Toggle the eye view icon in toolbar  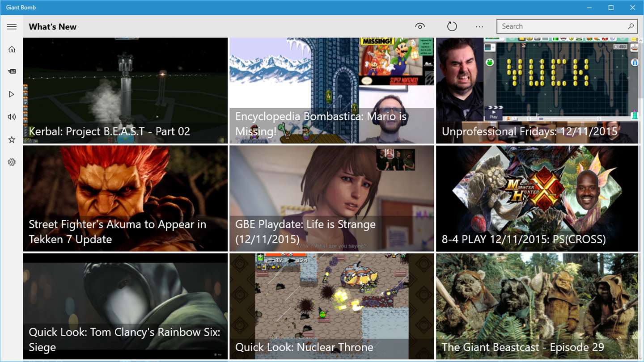pos(420,26)
